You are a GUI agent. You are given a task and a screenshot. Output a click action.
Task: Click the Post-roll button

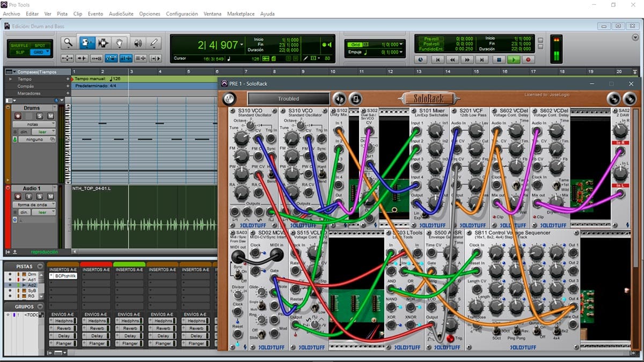pyautogui.click(x=431, y=43)
